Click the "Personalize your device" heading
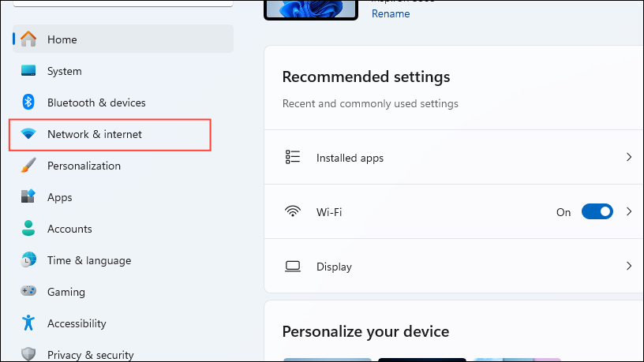The image size is (644, 362). point(365,331)
